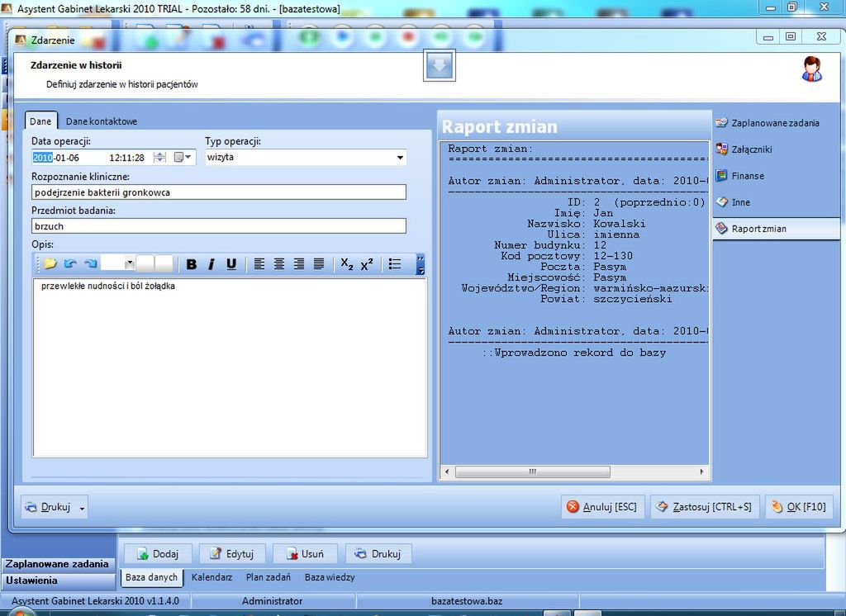
Task: Open file icon in Opis toolbar
Action: point(50,263)
